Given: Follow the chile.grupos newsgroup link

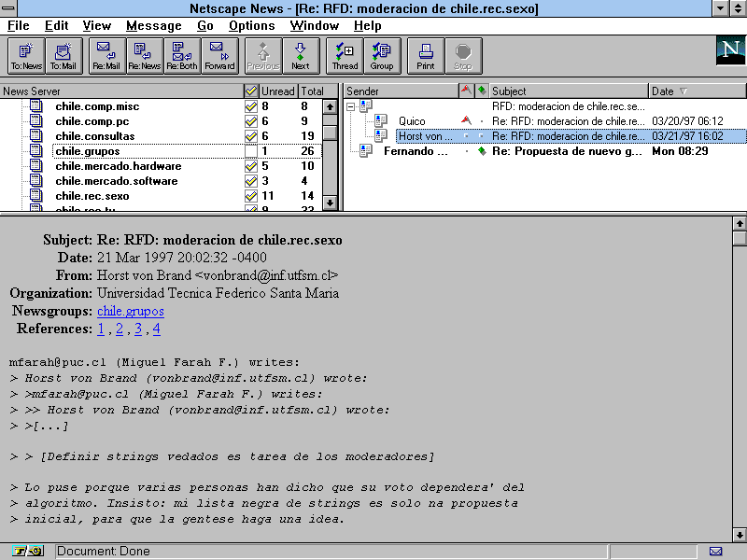Looking at the screenshot, I should coord(131,311).
